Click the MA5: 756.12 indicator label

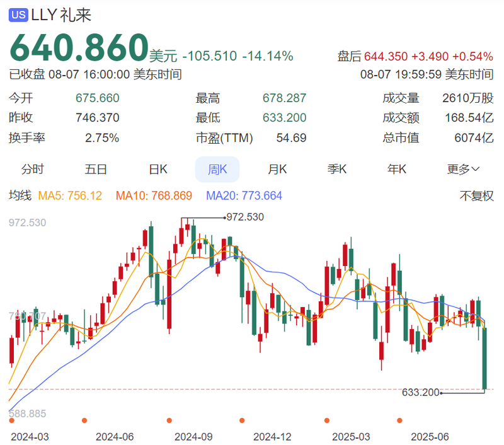click(70, 195)
